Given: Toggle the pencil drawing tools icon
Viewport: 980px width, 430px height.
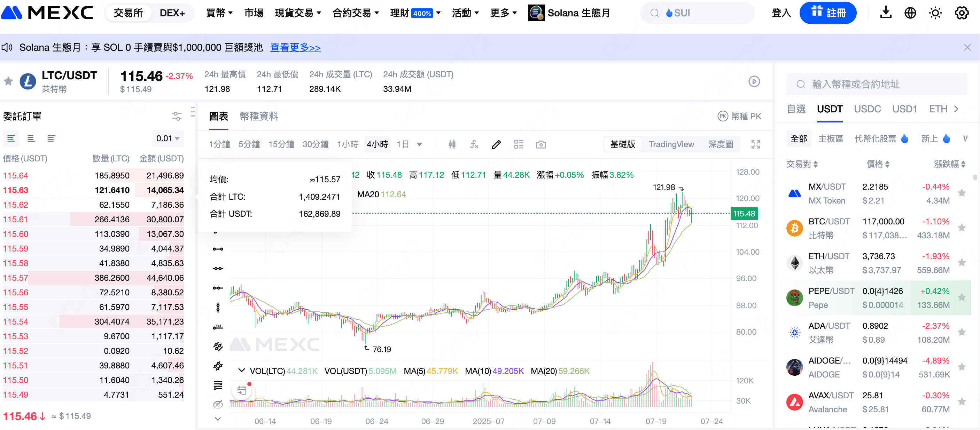Looking at the screenshot, I should tap(497, 144).
